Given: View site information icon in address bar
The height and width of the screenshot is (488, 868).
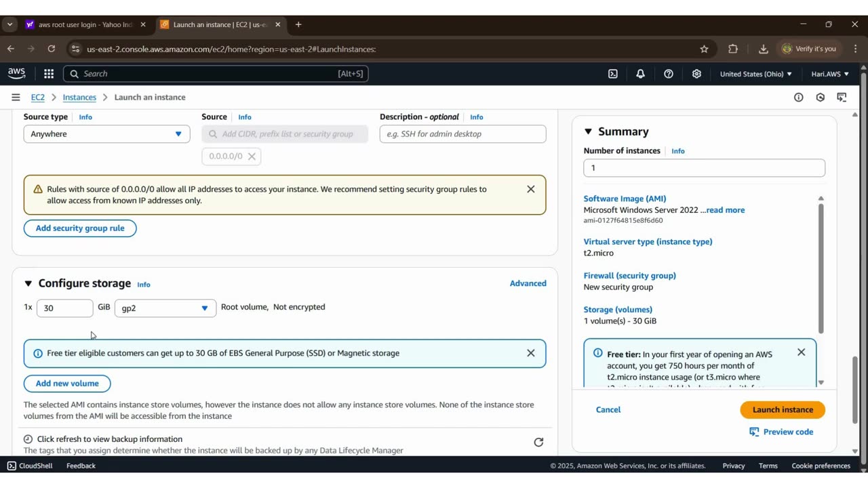Looking at the screenshot, I should [75, 49].
